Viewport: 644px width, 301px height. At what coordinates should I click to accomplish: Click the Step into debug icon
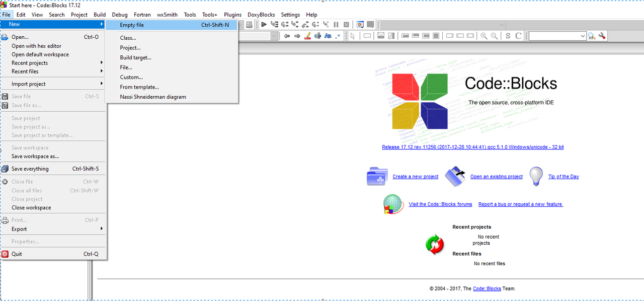point(295,24)
